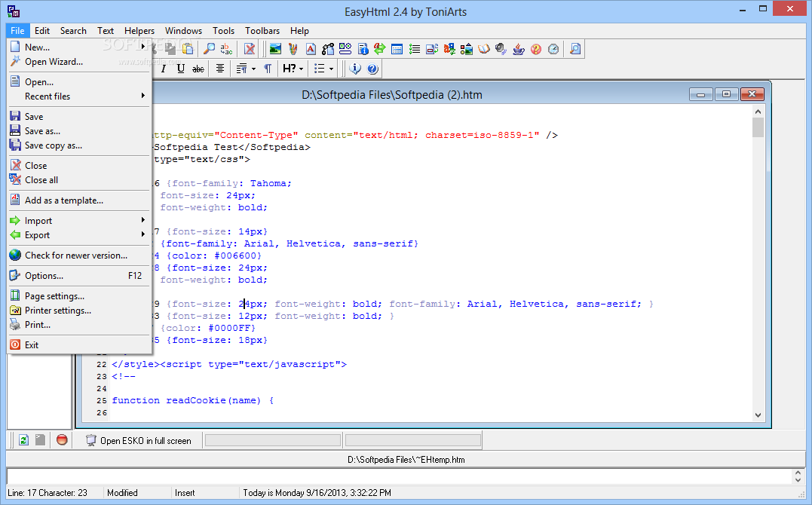This screenshot has width=812, height=505.
Task: Click the blue info balloon icon
Action: point(355,69)
